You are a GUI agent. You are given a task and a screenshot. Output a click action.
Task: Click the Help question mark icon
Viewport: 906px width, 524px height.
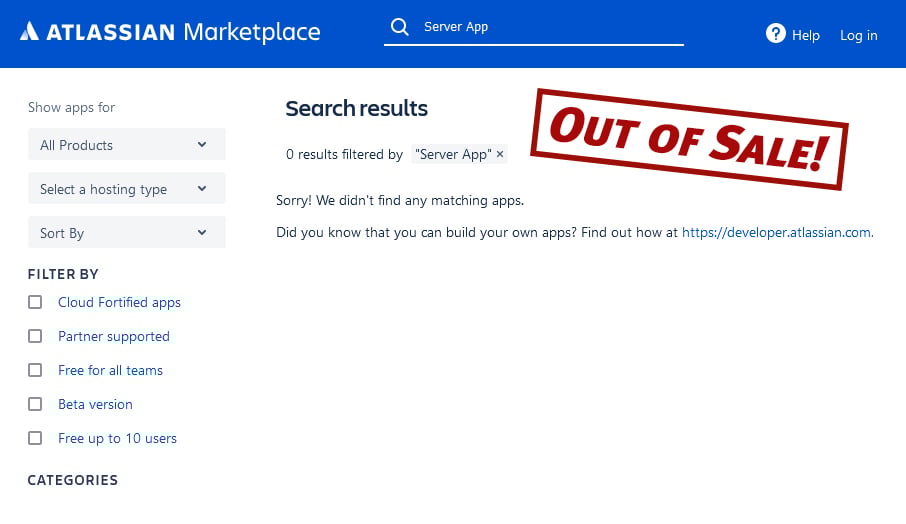pyautogui.click(x=776, y=34)
